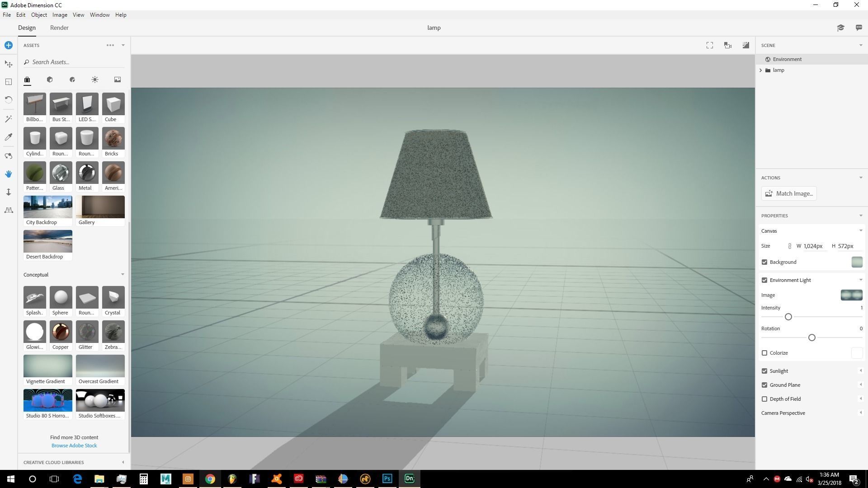
Task: Open the feedback chat icon
Action: pyautogui.click(x=859, y=28)
